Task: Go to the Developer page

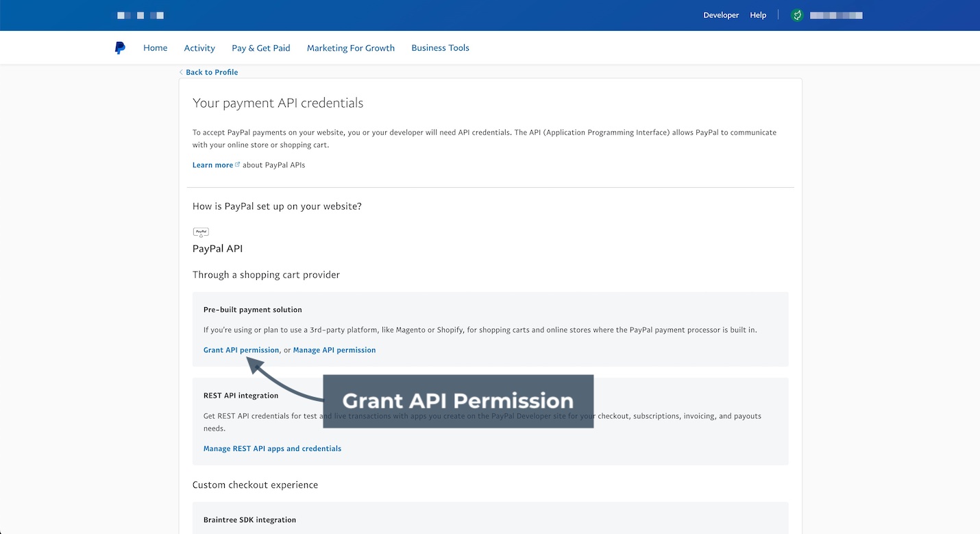Action: click(721, 15)
